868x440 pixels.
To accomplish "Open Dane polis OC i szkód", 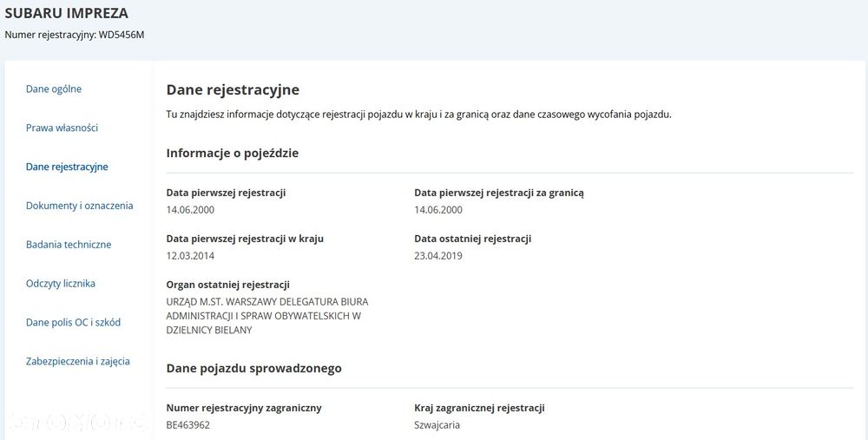I will [73, 323].
